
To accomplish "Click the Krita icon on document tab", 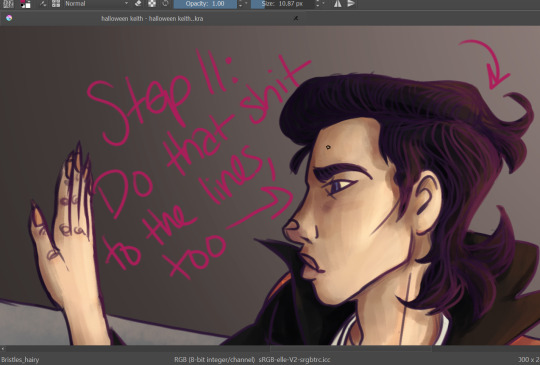I will point(9,18).
